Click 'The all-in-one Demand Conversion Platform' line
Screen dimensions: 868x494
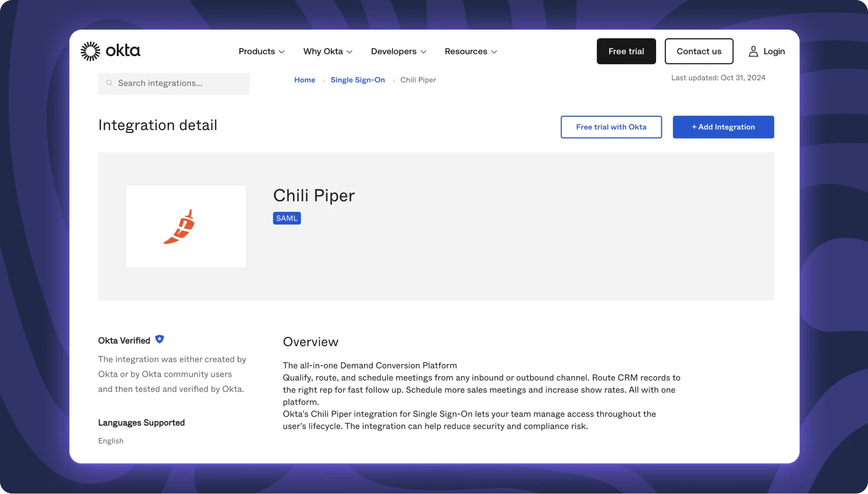tap(370, 365)
